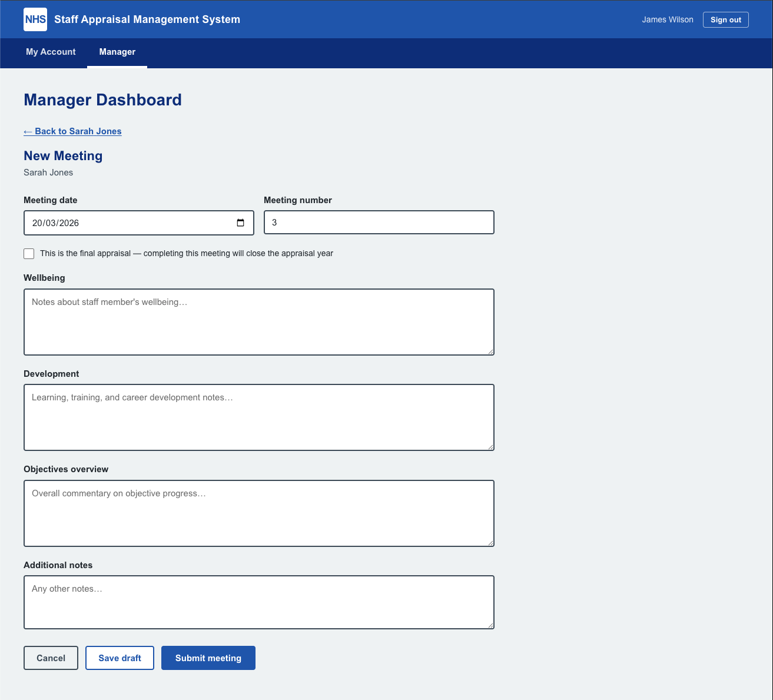Click the Meeting number input
The width and height of the screenshot is (773, 700).
pos(379,222)
